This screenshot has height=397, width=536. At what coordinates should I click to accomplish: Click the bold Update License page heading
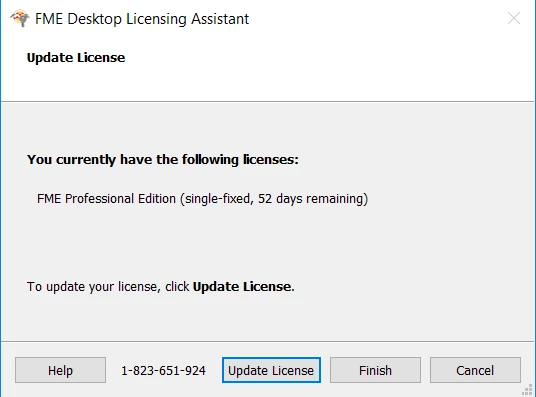(x=76, y=57)
